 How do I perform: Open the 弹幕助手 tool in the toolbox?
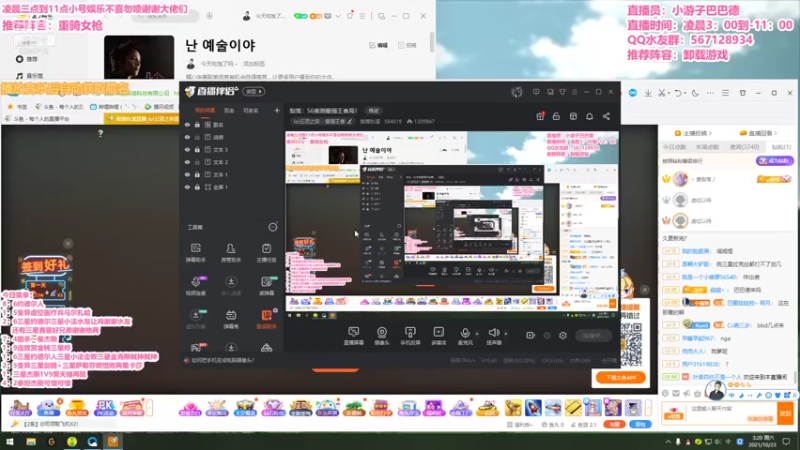point(195,253)
